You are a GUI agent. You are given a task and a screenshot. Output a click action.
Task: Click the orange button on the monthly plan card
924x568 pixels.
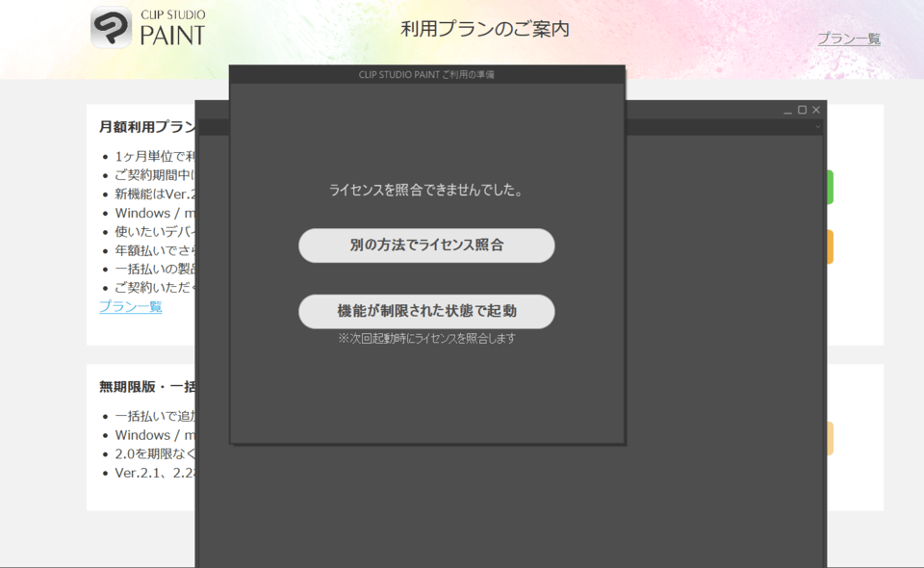830,246
